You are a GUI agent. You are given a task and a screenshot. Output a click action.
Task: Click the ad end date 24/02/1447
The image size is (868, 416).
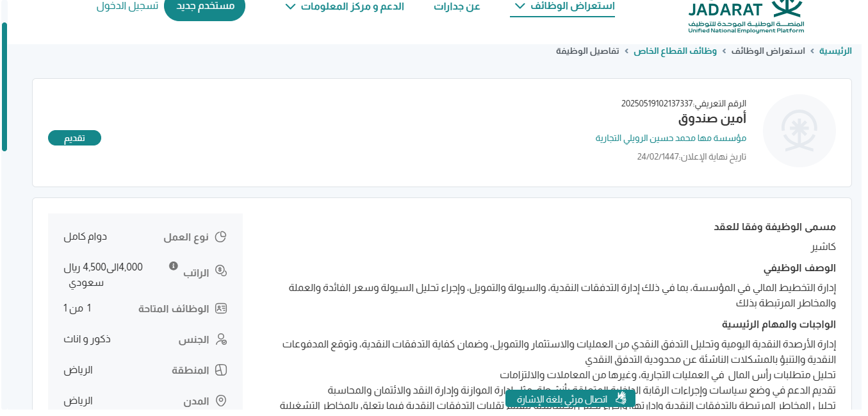658,157
